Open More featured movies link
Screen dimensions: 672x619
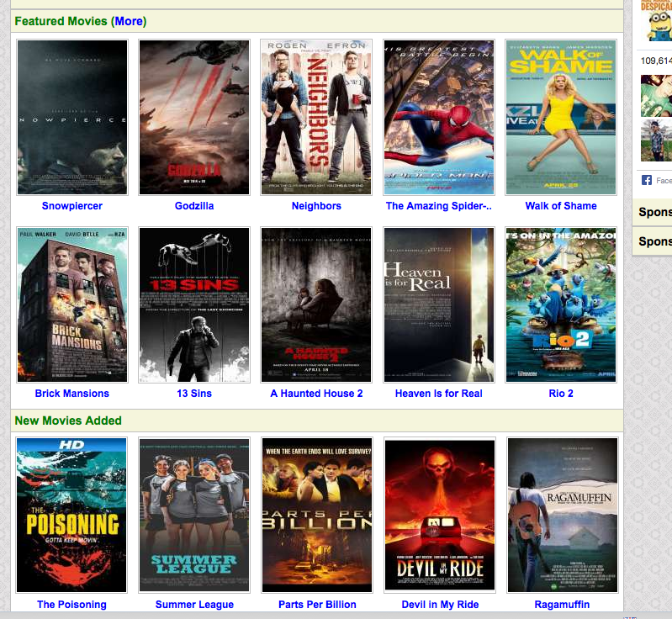click(x=129, y=21)
